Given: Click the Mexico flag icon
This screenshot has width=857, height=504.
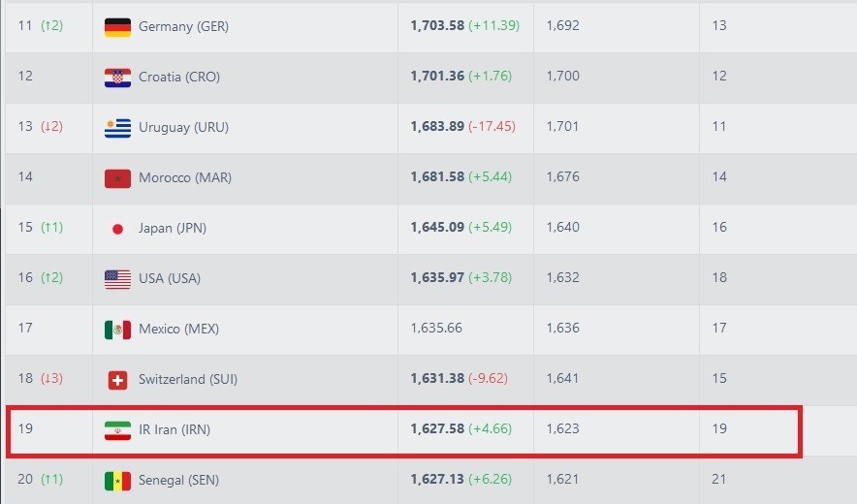Looking at the screenshot, I should click(x=117, y=330).
